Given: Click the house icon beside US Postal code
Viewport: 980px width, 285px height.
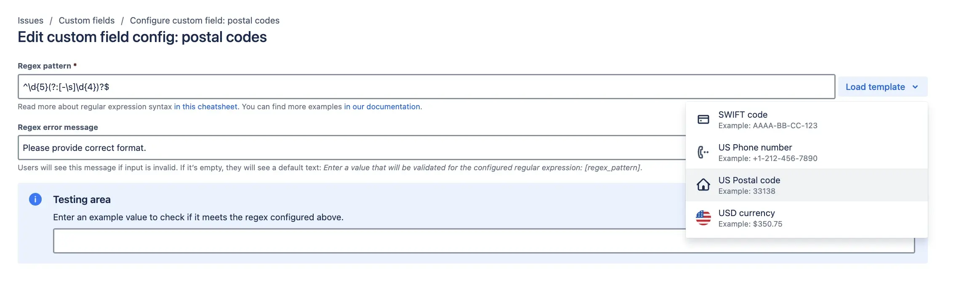Looking at the screenshot, I should pyautogui.click(x=703, y=185).
